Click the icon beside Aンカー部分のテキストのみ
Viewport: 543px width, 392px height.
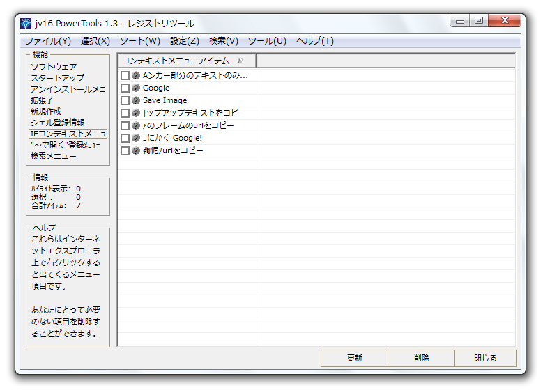136,75
